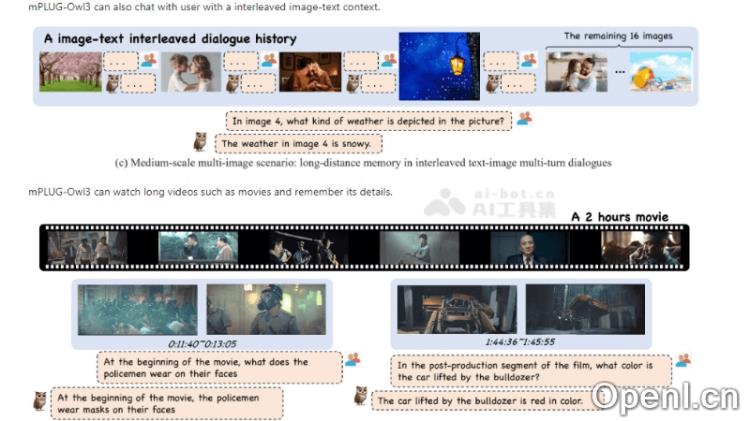Open the blue night lantern image
The width and height of the screenshot is (750, 421).
point(438,66)
